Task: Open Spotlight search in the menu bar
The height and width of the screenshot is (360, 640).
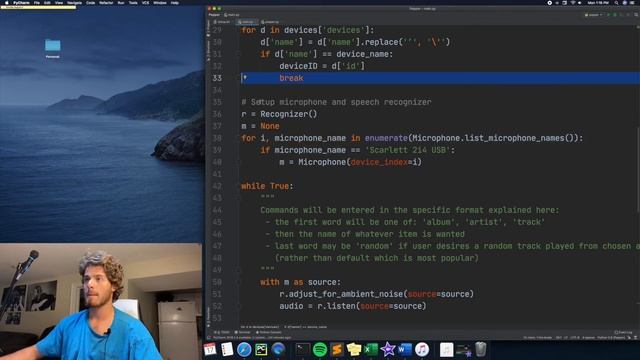Action: (x=616, y=2)
